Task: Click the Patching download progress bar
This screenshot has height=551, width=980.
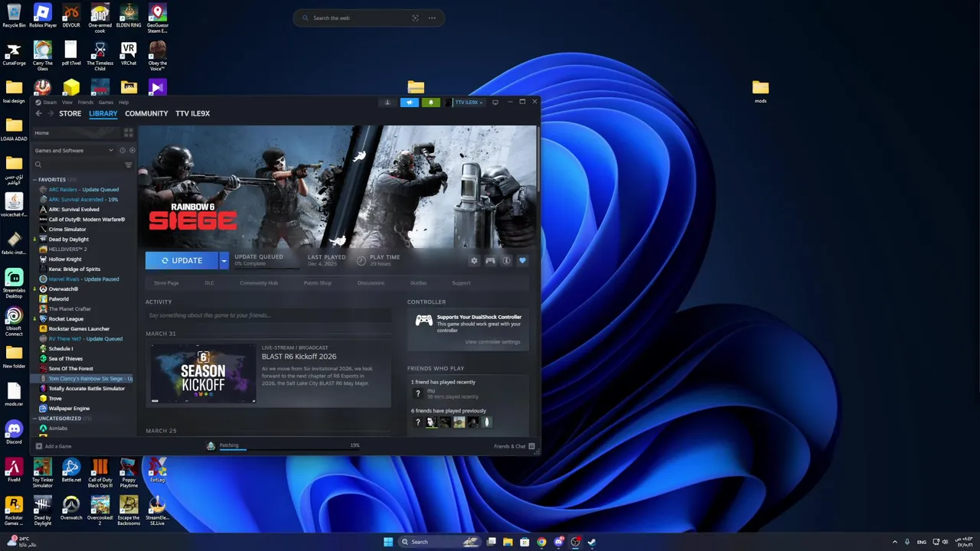Action: pos(289,448)
